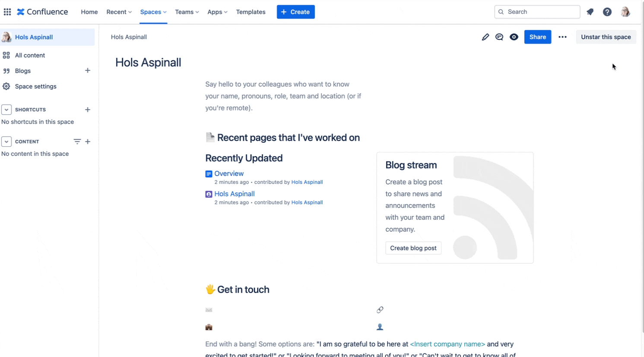Open the Overview page link
This screenshot has height=357, width=644.
[229, 174]
